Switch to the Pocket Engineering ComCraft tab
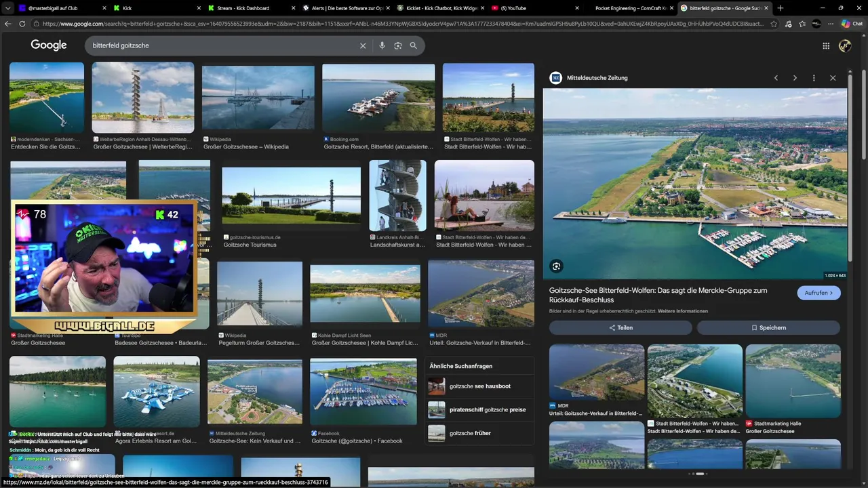Screen dimensions: 868x488 pyautogui.click(x=629, y=8)
